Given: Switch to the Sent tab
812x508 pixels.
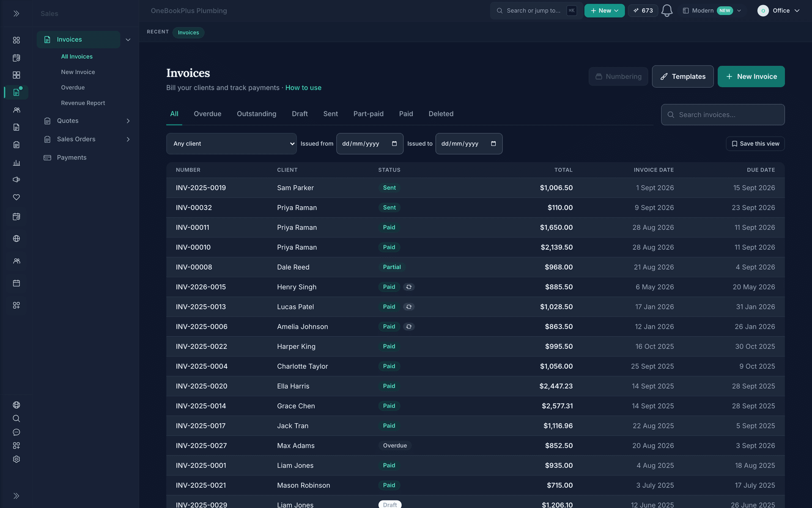Looking at the screenshot, I should (330, 114).
